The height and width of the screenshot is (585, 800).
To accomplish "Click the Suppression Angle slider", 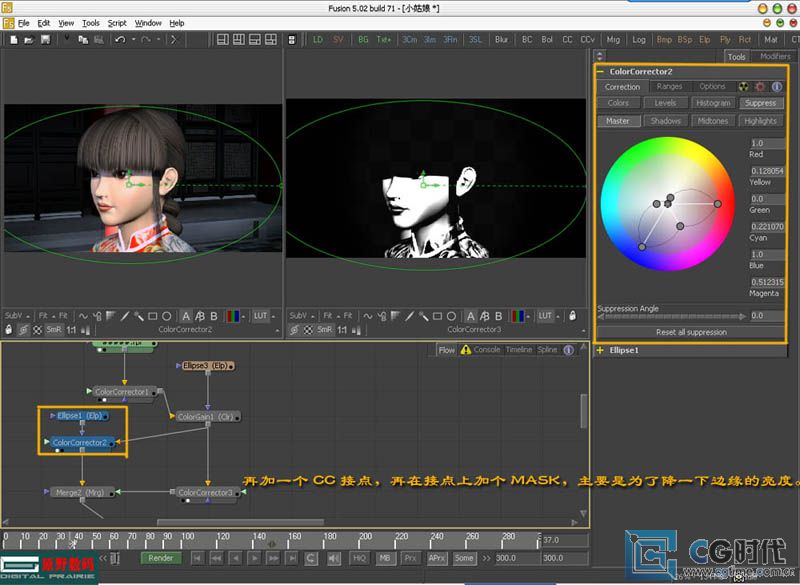I will coord(671,316).
